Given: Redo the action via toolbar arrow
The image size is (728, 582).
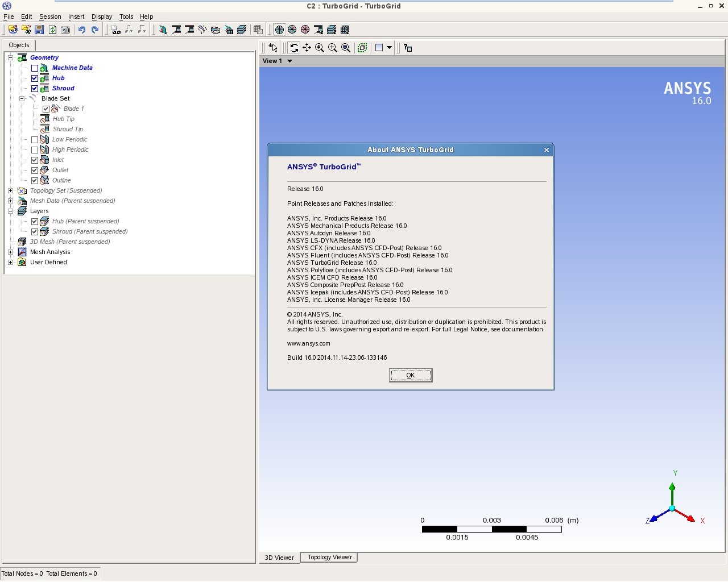Looking at the screenshot, I should 95,30.
